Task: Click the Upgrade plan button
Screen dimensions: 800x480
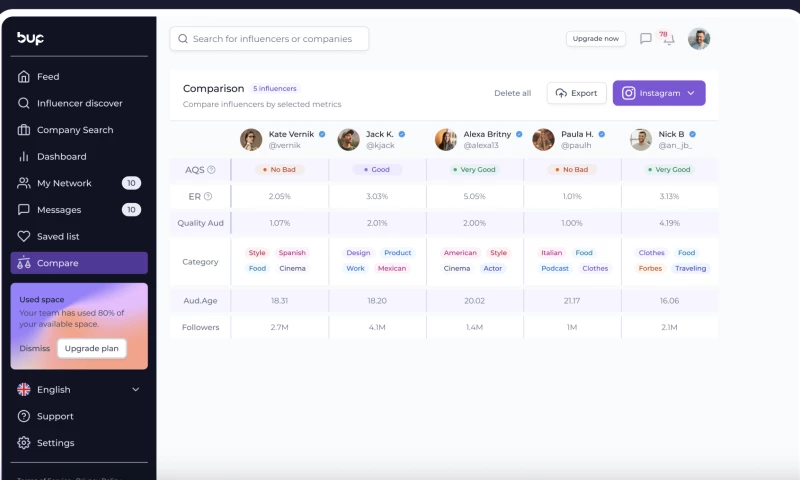Action: 91,348
